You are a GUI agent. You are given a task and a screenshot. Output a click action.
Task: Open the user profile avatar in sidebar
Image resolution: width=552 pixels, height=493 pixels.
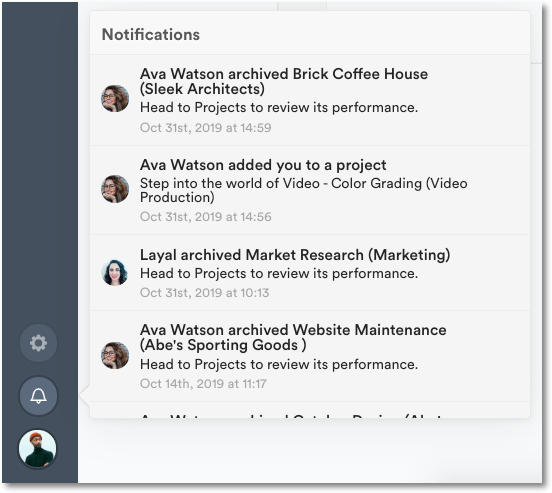(37, 449)
